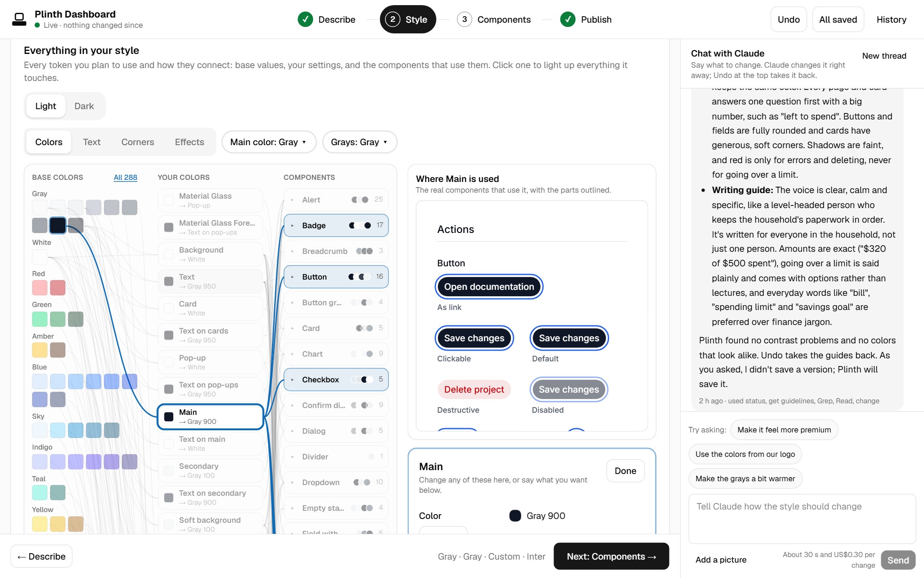Screen dimensions: 924x578
Task: Click the green checkmark beside Describe step
Action: (x=305, y=19)
